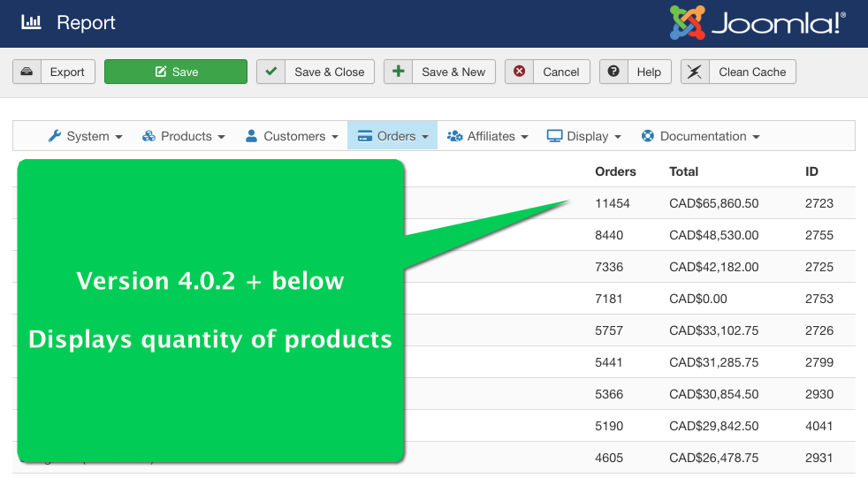Click the Help button text
The image size is (868, 478).
[649, 72]
